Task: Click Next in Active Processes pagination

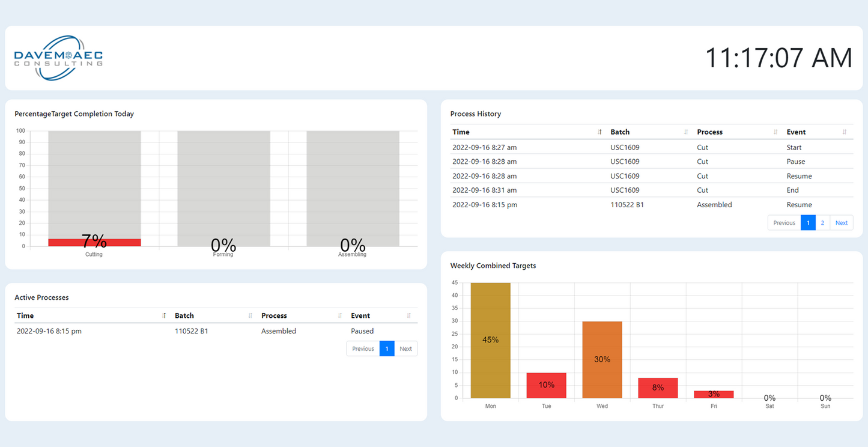Action: tap(405, 348)
